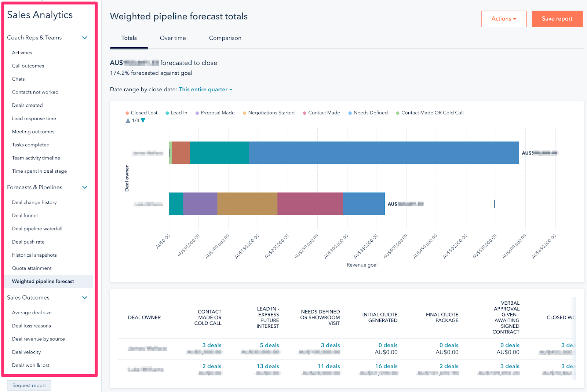Switch to the Over time tab
The height and width of the screenshot is (392, 587).
(173, 38)
